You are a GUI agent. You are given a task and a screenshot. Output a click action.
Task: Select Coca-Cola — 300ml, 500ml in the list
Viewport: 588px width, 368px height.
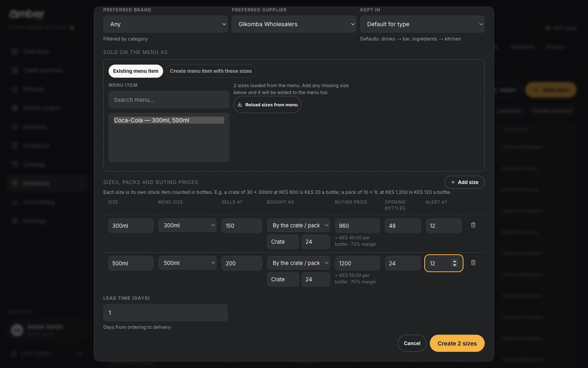click(169, 120)
